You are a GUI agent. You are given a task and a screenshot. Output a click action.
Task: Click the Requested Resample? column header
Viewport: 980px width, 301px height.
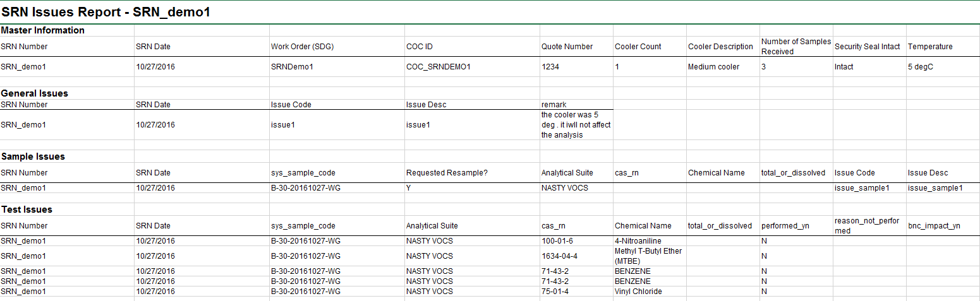447,173
